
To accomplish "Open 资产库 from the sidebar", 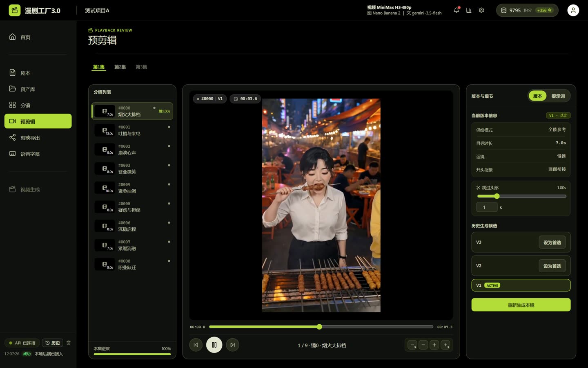I will pos(38,89).
